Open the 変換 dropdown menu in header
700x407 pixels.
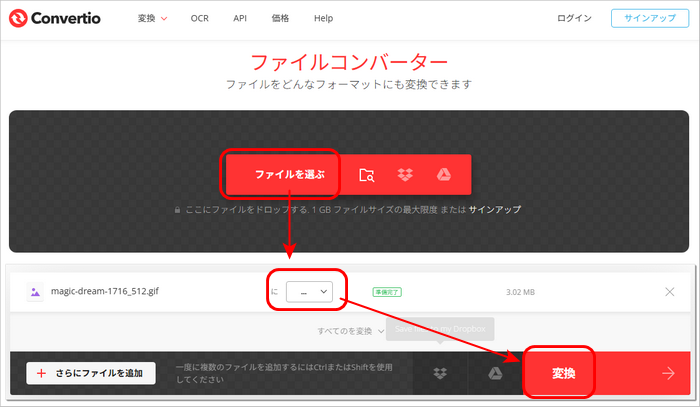tap(152, 18)
